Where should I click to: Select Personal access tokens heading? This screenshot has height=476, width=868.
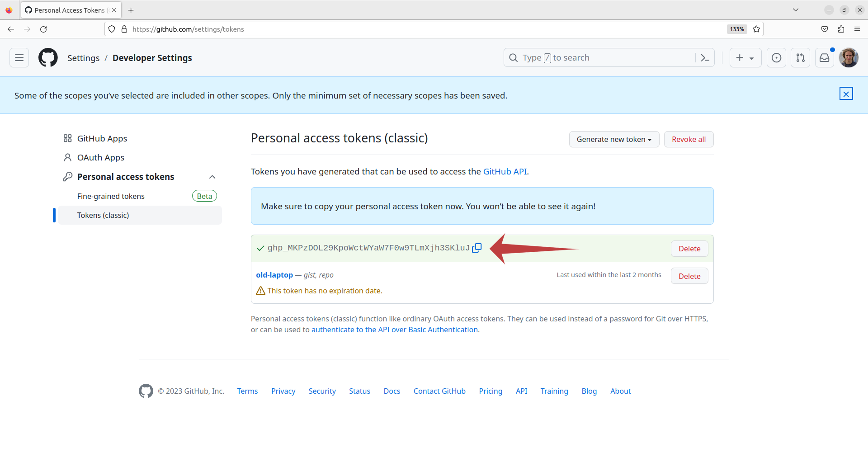(x=126, y=177)
